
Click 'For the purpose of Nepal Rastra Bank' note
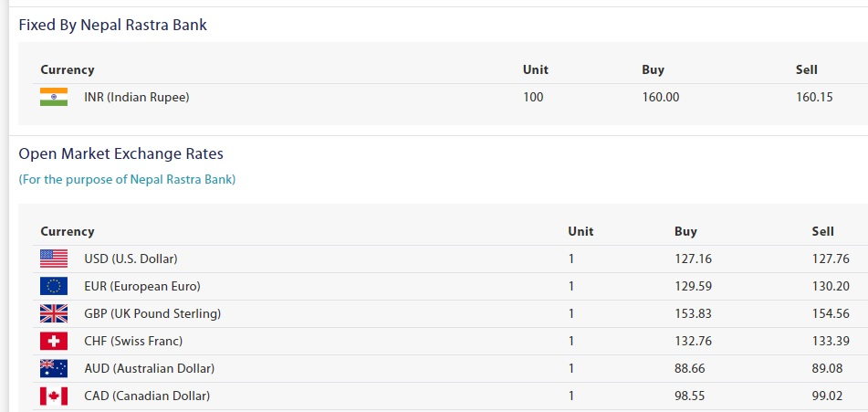coord(127,179)
